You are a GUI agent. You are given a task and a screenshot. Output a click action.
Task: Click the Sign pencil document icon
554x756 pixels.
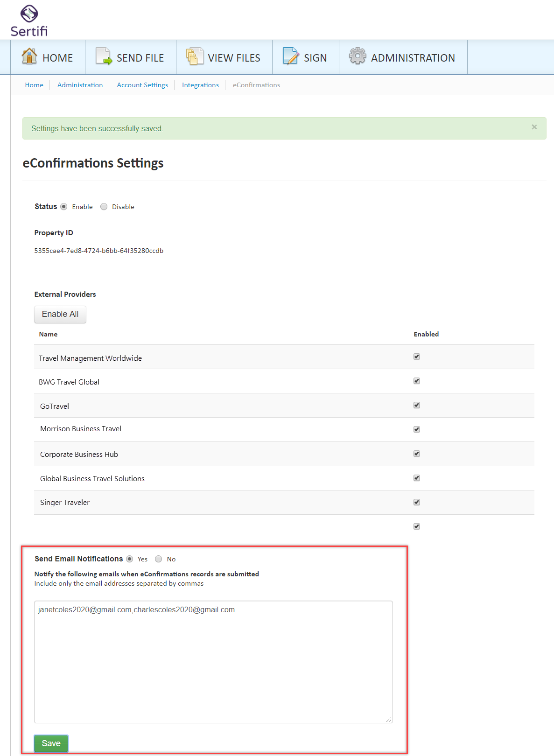291,56
